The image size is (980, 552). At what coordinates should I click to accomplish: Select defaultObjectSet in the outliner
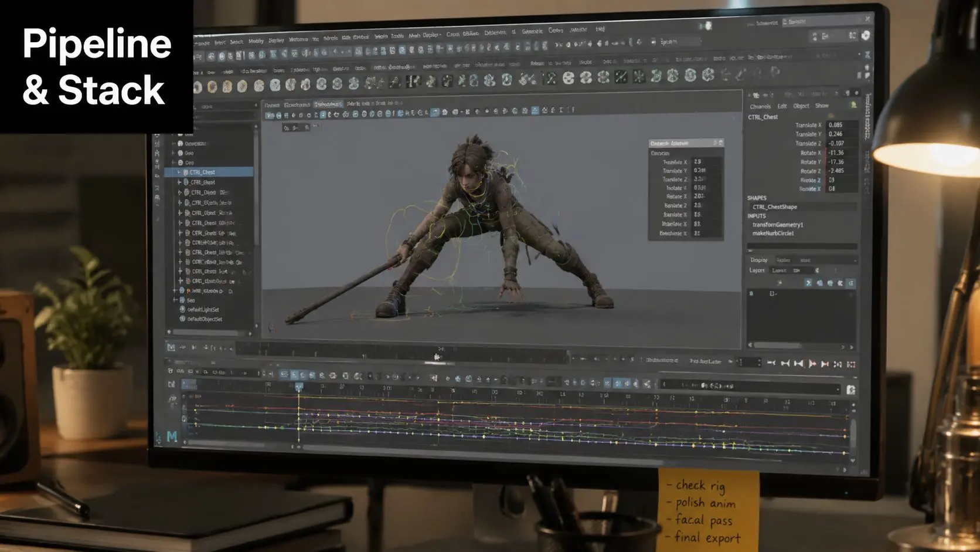coord(205,319)
